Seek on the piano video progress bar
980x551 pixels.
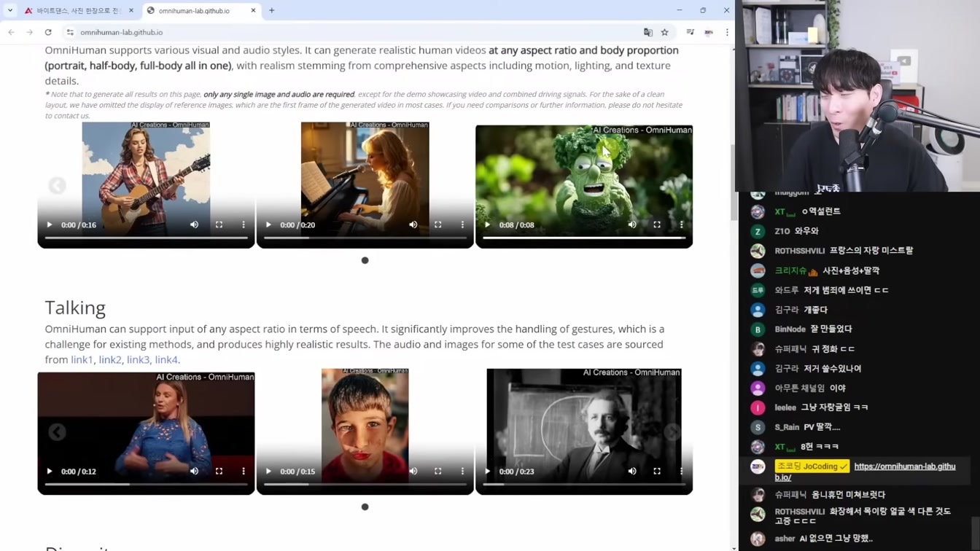[365, 238]
